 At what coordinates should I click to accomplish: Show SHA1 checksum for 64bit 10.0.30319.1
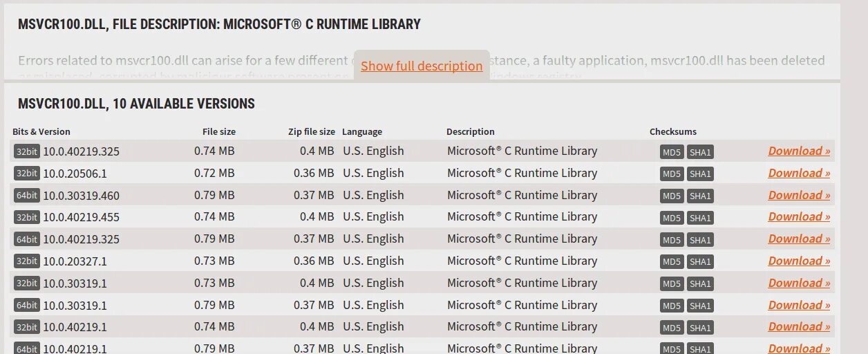click(700, 306)
